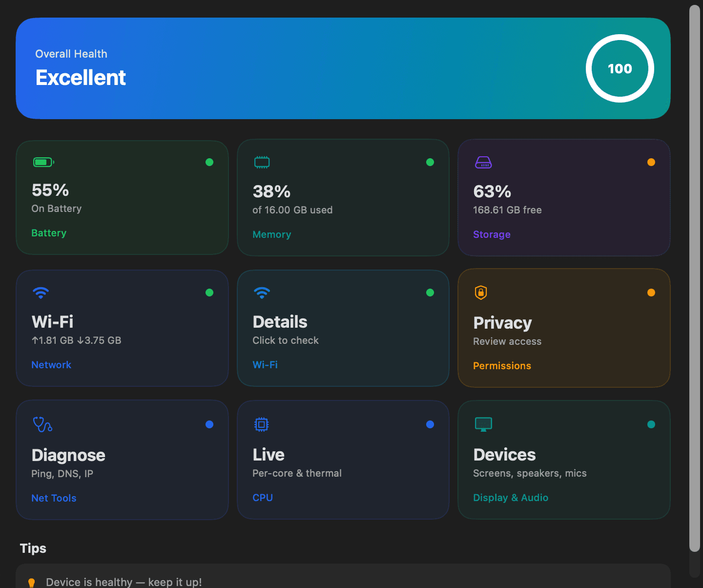Click the Excellent health status text
The width and height of the screenshot is (703, 588).
pos(81,78)
